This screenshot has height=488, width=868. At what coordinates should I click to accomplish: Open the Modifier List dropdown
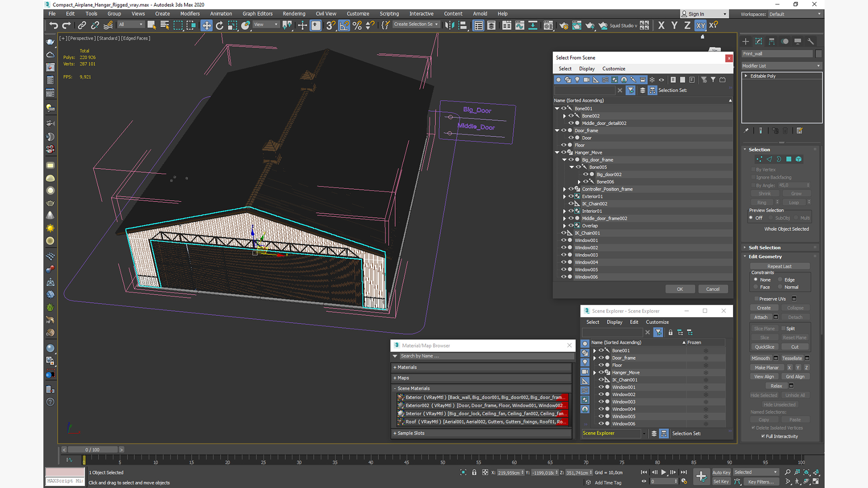781,66
